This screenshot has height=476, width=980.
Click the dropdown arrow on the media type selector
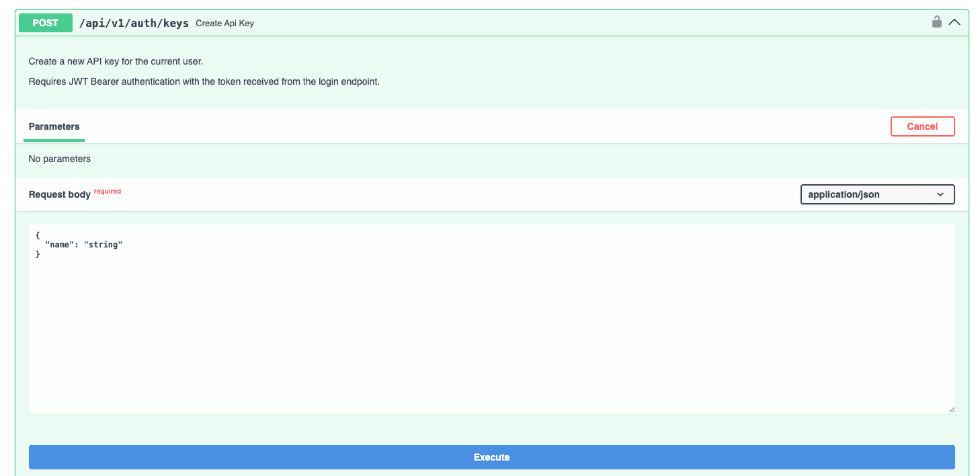click(941, 194)
